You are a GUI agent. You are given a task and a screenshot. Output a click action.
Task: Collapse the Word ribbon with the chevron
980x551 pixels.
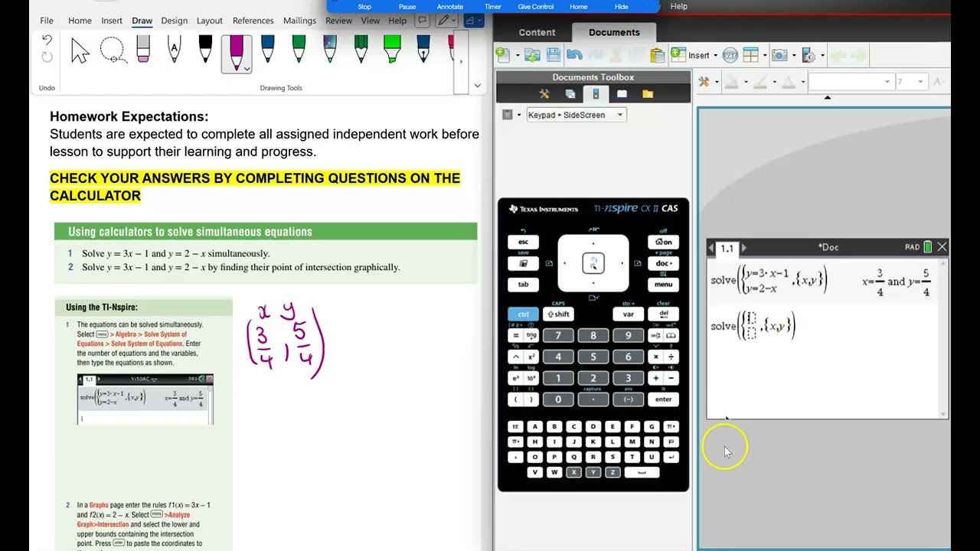click(477, 86)
